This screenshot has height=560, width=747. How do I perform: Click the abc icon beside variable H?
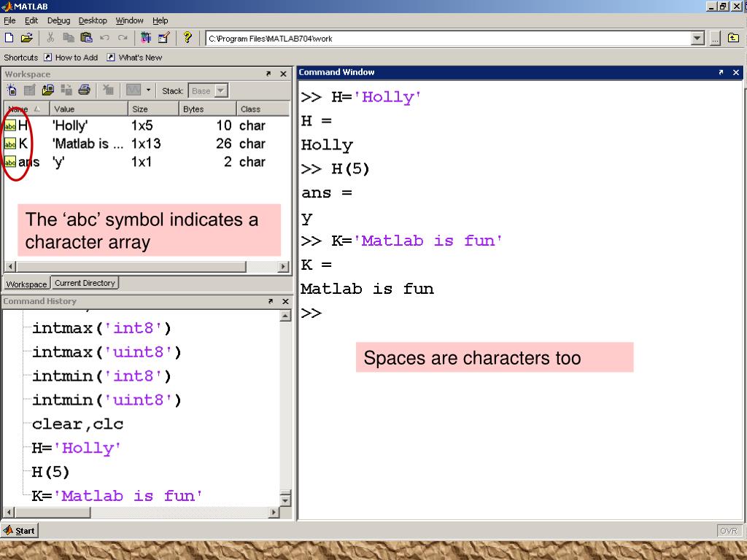click(10, 126)
